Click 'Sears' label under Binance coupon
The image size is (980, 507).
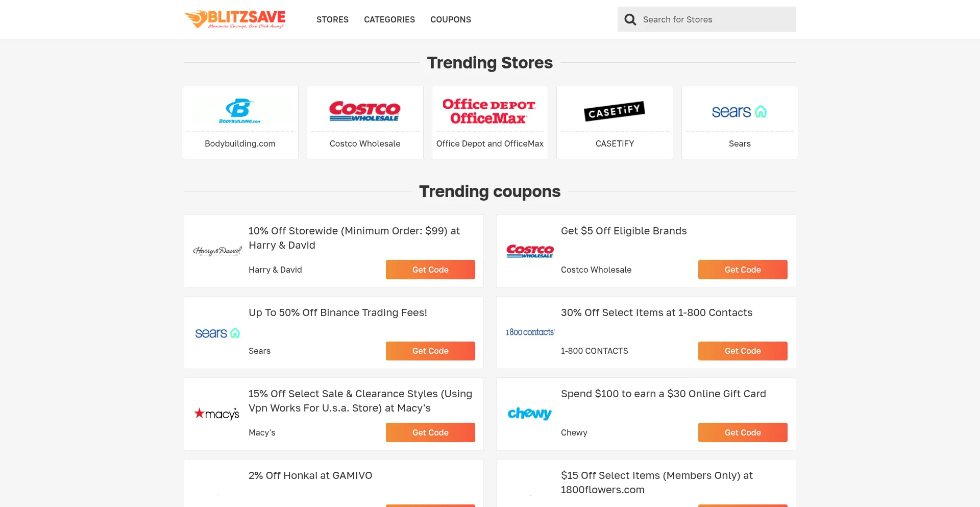pos(259,351)
